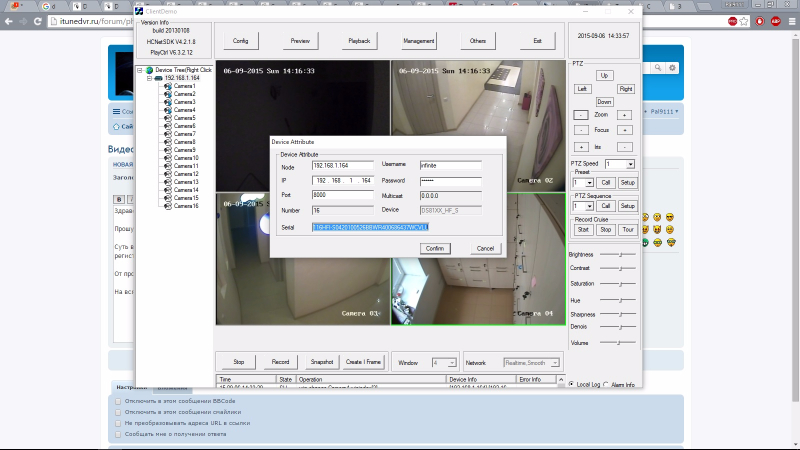The image size is (800, 450).
Task: Open the Chrome menu icon
Action: [x=792, y=21]
